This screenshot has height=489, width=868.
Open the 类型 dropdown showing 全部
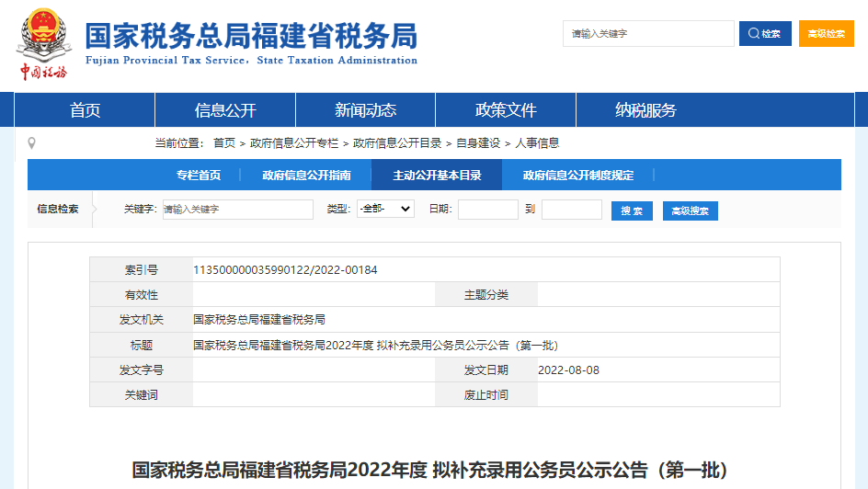coord(386,209)
